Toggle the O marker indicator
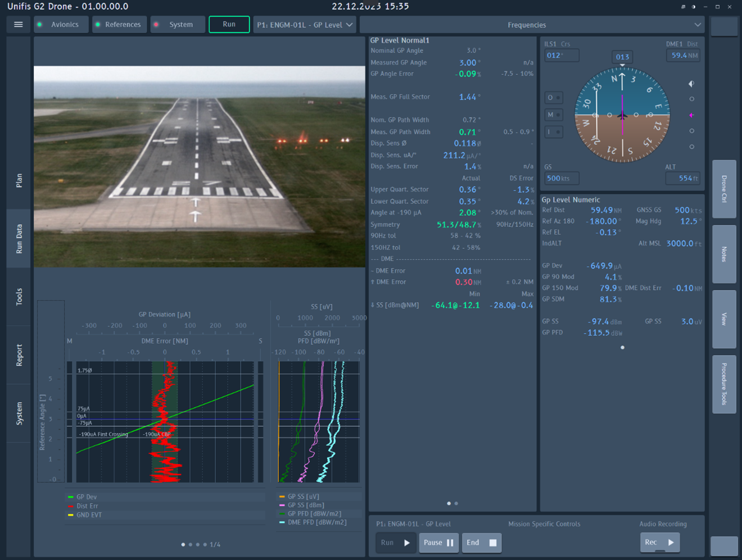742x560 pixels. pyautogui.click(x=553, y=98)
